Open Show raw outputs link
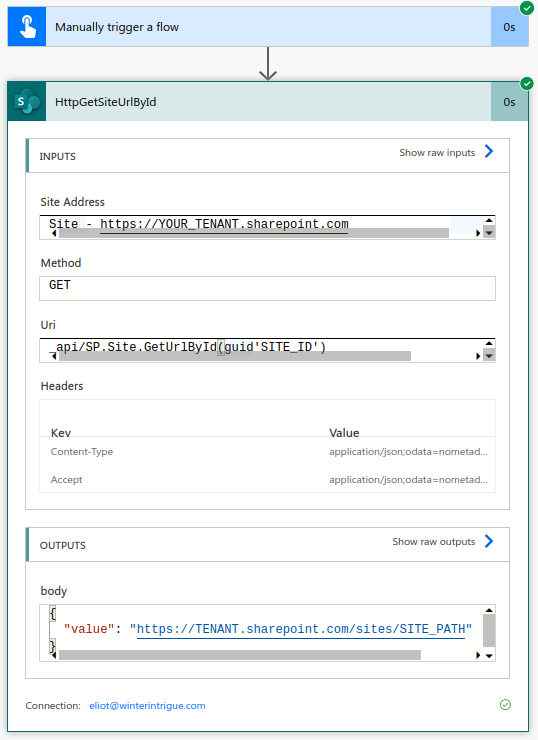Viewport: 538px width, 740px height. tap(433, 541)
